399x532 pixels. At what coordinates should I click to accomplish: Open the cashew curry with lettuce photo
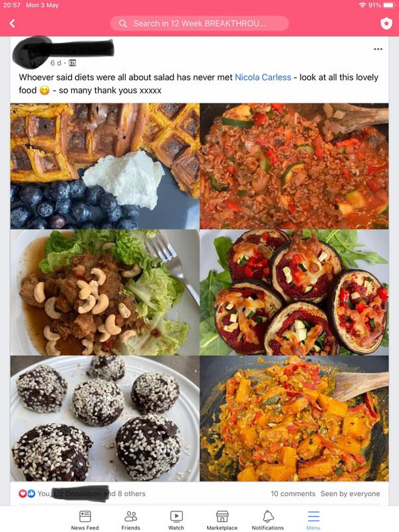[105, 293]
